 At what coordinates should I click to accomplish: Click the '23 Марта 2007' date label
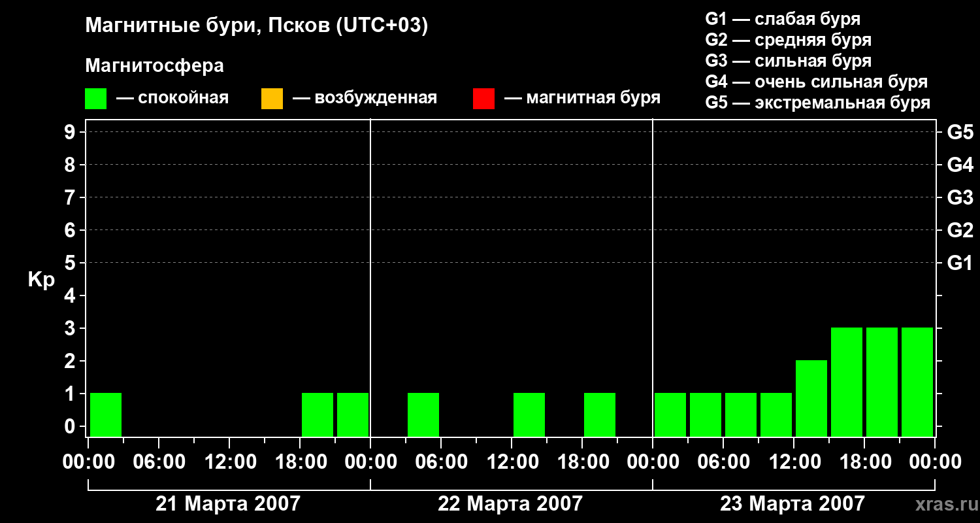point(792,504)
